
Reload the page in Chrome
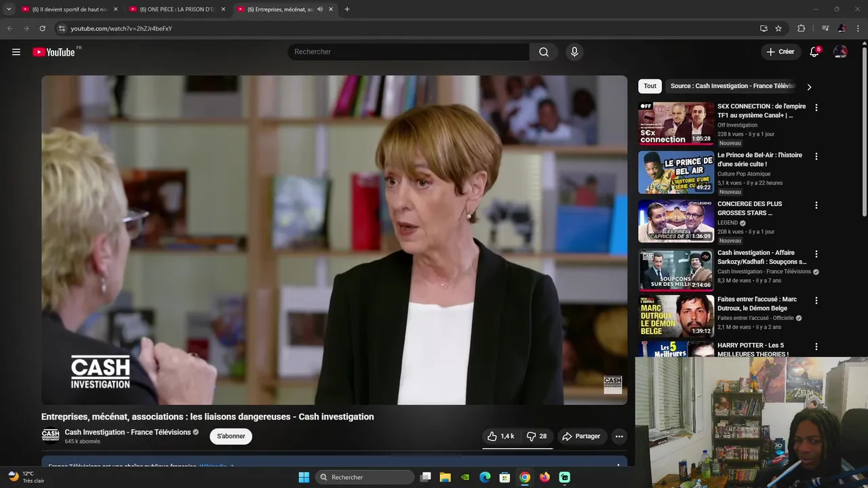(x=42, y=28)
